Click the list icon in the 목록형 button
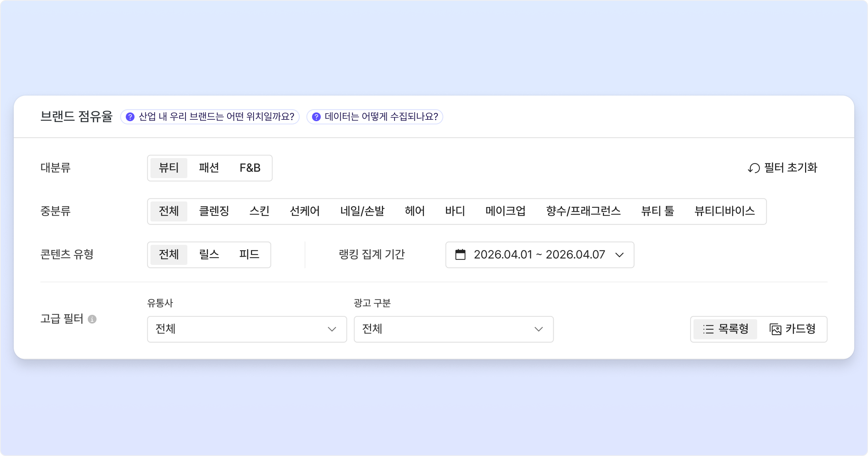 708,329
